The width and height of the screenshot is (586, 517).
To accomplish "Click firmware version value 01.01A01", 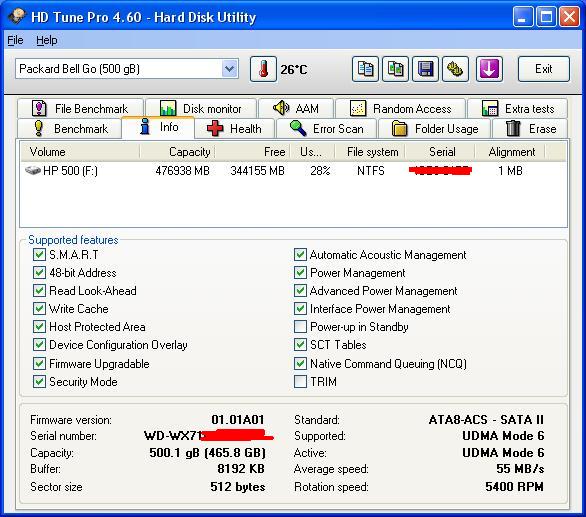I will click(238, 419).
